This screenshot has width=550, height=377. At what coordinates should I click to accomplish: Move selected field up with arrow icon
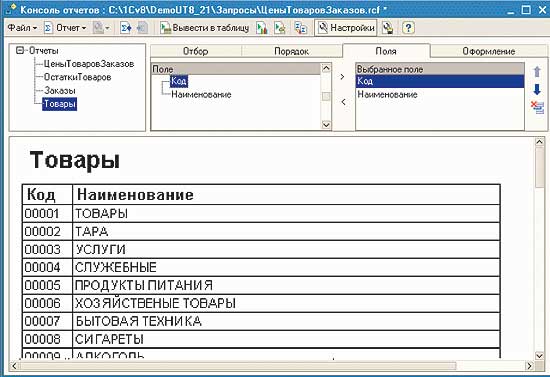[x=537, y=72]
